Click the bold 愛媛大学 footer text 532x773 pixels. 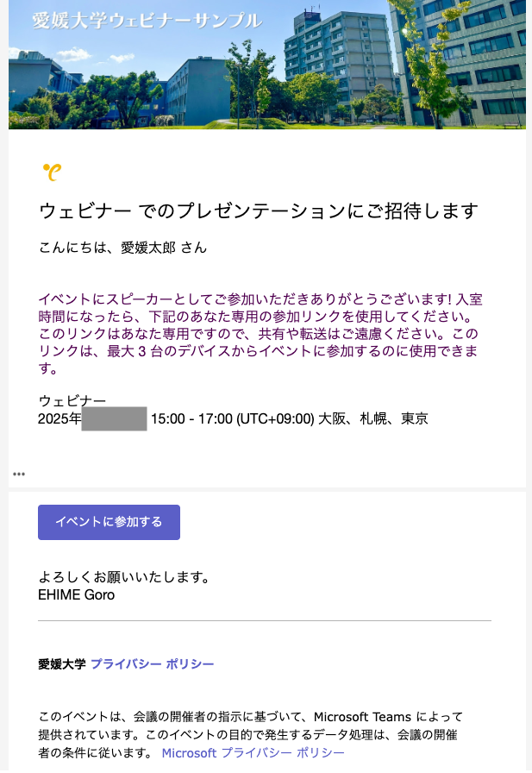62,664
